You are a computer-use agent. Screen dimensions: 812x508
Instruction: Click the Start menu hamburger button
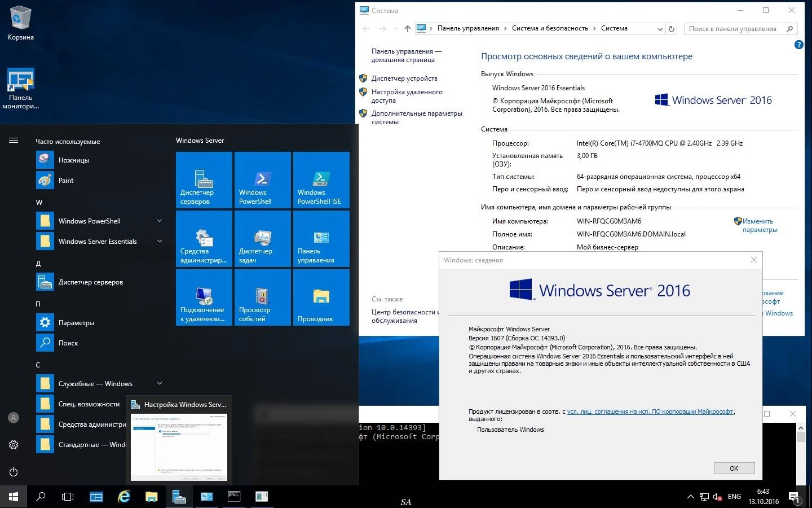[x=14, y=141]
